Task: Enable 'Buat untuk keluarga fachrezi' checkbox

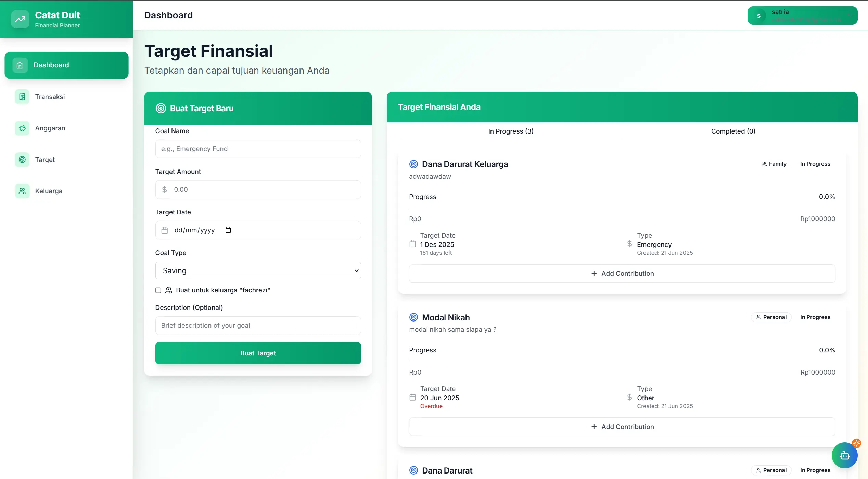Action: pos(158,290)
